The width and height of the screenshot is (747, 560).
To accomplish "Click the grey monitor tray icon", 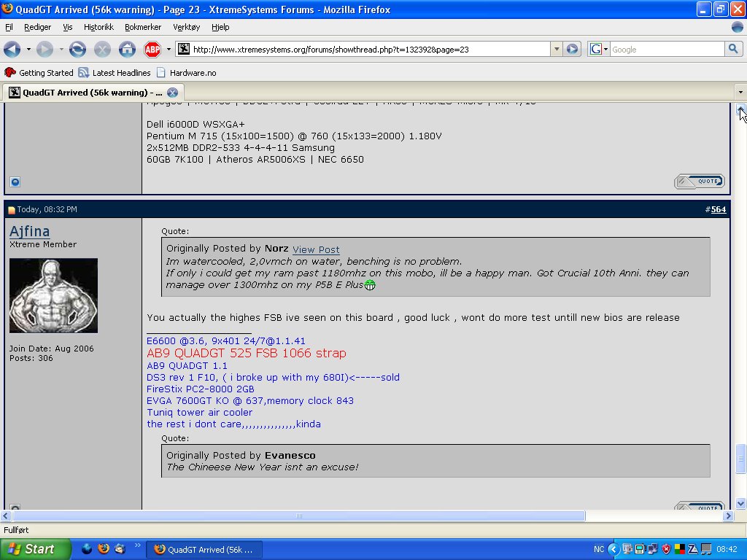I will pyautogui.click(x=706, y=549).
